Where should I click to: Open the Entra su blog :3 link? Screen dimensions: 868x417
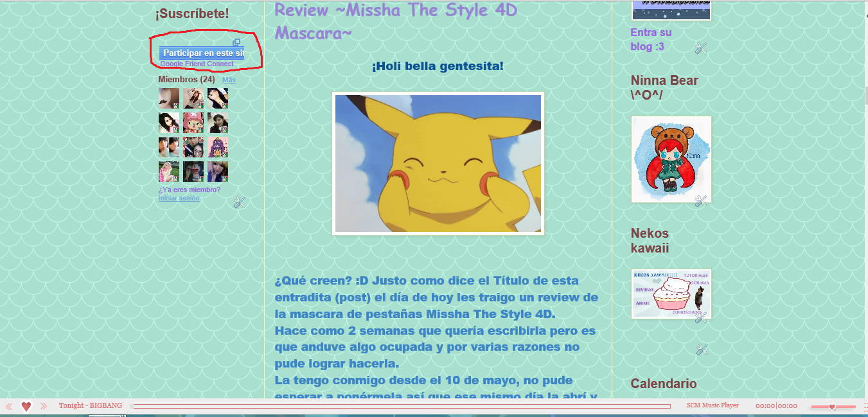(651, 39)
